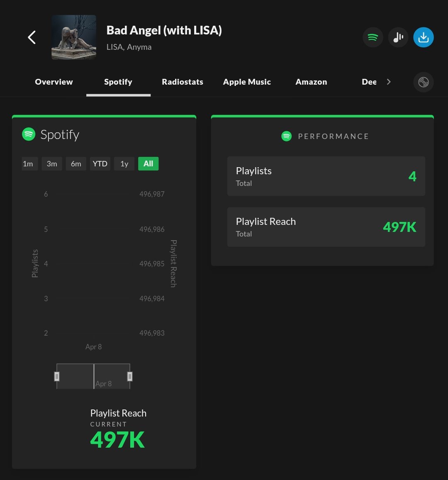This screenshot has height=480, width=448.
Task: Click the artist name Anyma
Action: (x=139, y=47)
